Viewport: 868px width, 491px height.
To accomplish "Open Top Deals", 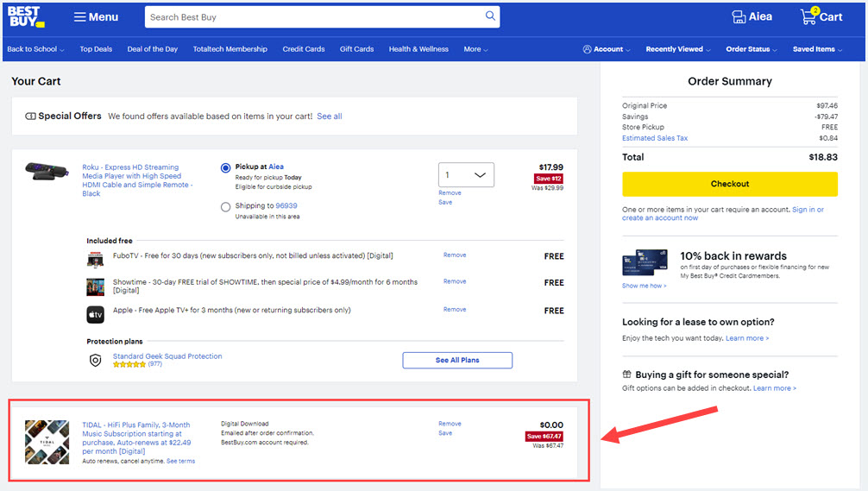I will (x=96, y=49).
